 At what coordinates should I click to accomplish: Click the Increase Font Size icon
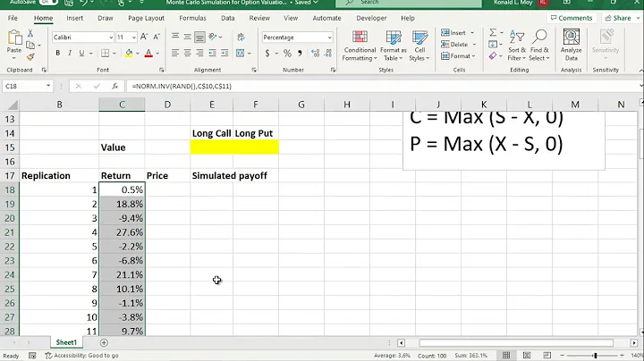pyautogui.click(x=144, y=37)
